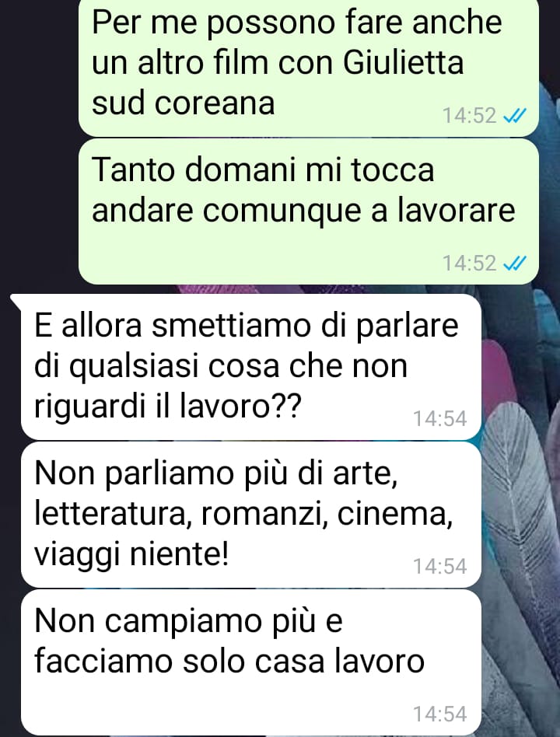This screenshot has width=560, height=737.
Task: Tap the 14:52 timestamp of Giulietta message
Action: [469, 116]
